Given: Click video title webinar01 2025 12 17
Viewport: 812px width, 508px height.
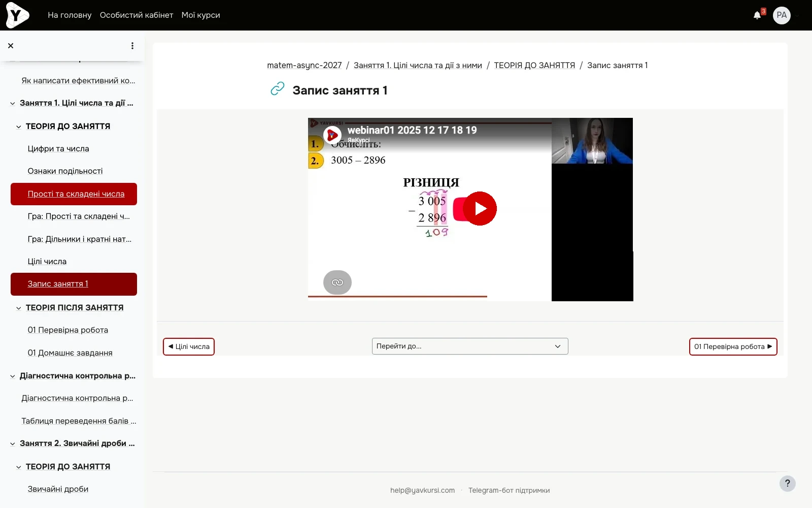Looking at the screenshot, I should (x=412, y=130).
